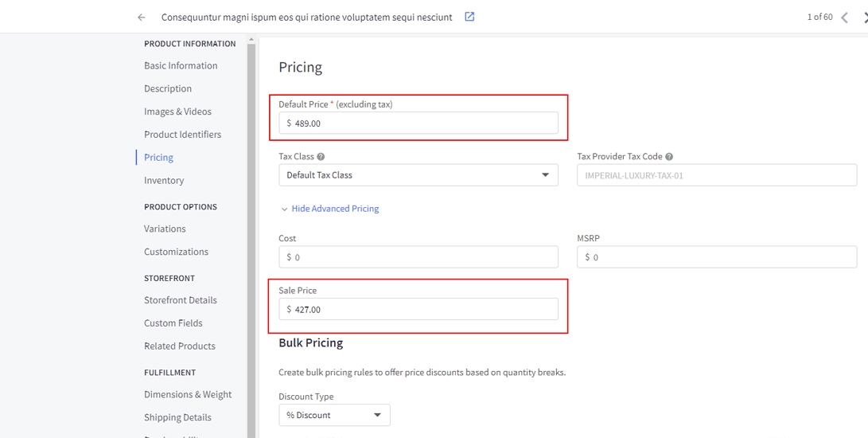This screenshot has height=438, width=868.
Task: Open the Inventory section
Action: (164, 181)
